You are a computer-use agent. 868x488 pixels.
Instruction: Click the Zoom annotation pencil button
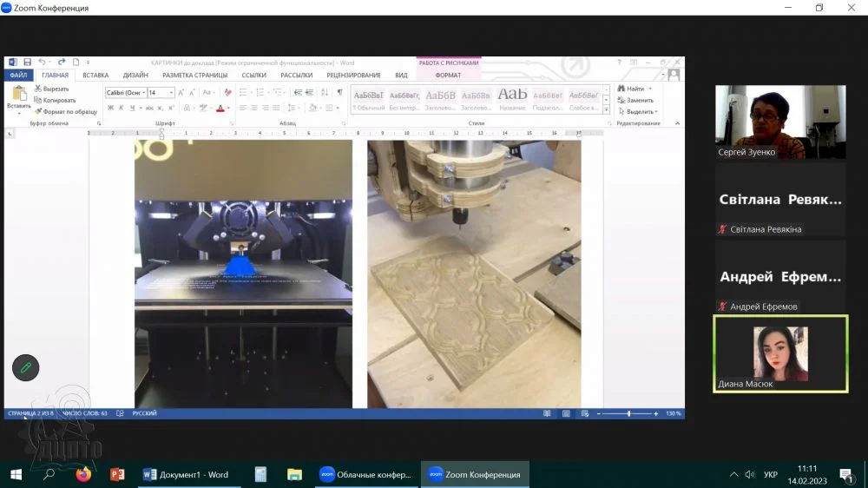pyautogui.click(x=25, y=368)
